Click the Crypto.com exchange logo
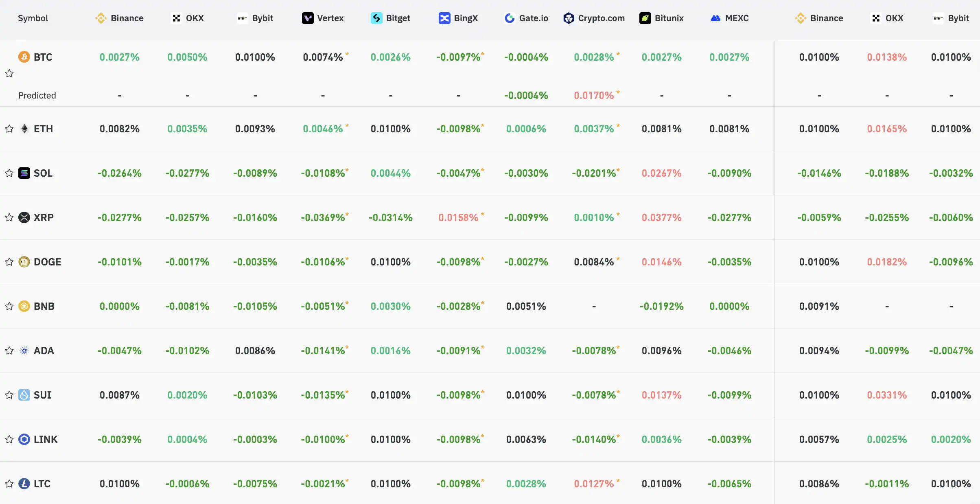 click(x=569, y=18)
